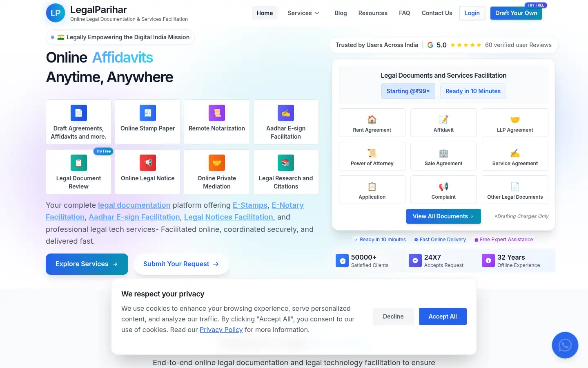
Task: Accept all cookies in privacy banner
Action: tap(443, 316)
